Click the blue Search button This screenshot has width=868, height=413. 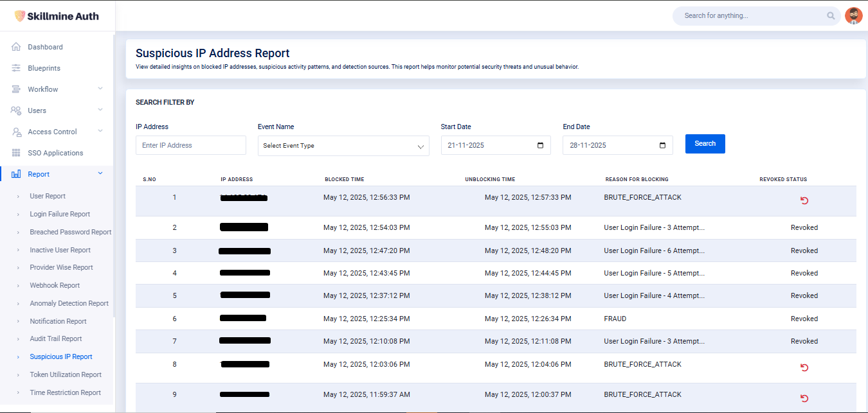point(705,144)
